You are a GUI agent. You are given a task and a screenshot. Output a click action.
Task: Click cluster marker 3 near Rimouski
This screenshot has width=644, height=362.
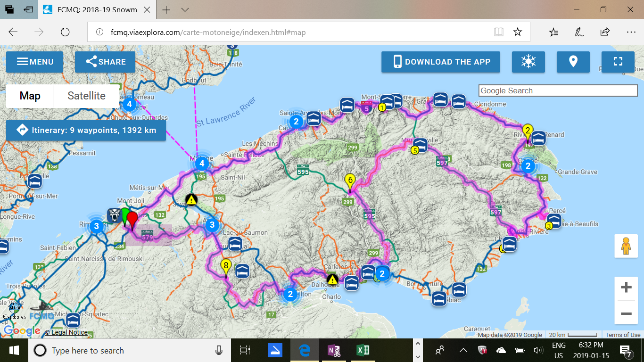[96, 226]
